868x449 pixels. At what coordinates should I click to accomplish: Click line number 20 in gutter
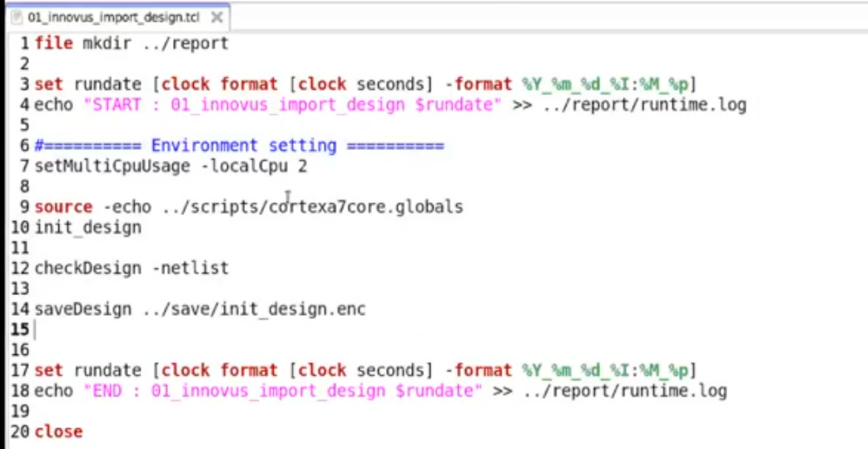[x=21, y=432]
